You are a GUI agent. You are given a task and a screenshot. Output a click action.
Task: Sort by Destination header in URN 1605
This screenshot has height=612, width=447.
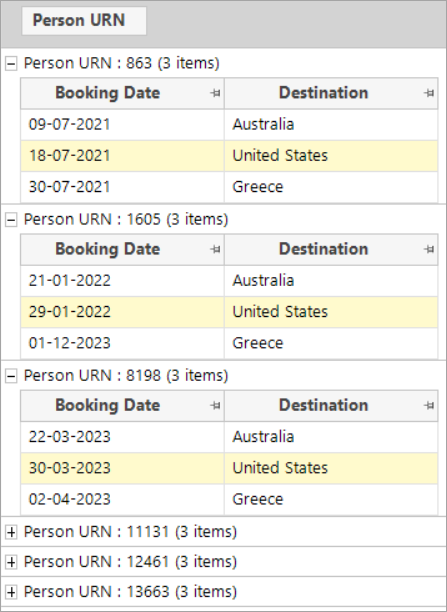click(x=323, y=249)
